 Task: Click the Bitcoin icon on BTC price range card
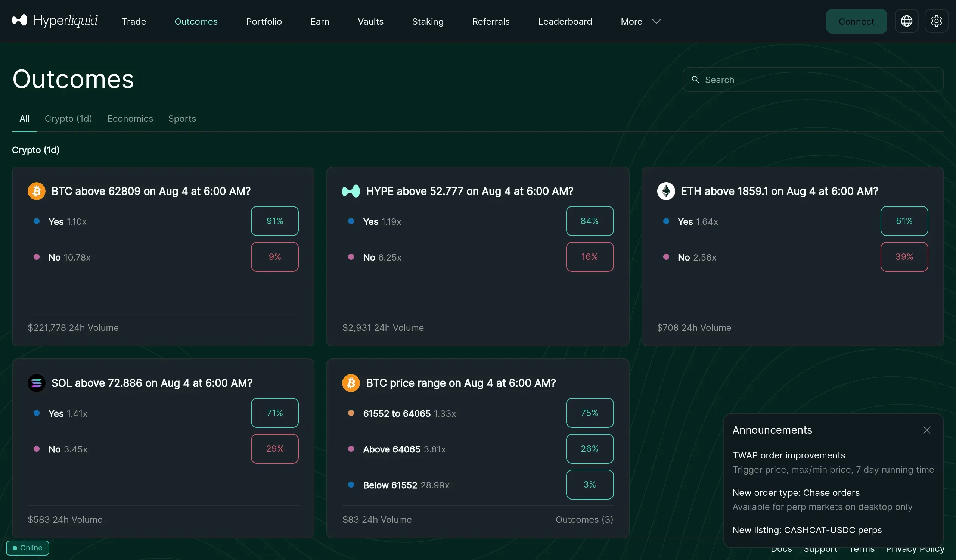click(351, 383)
